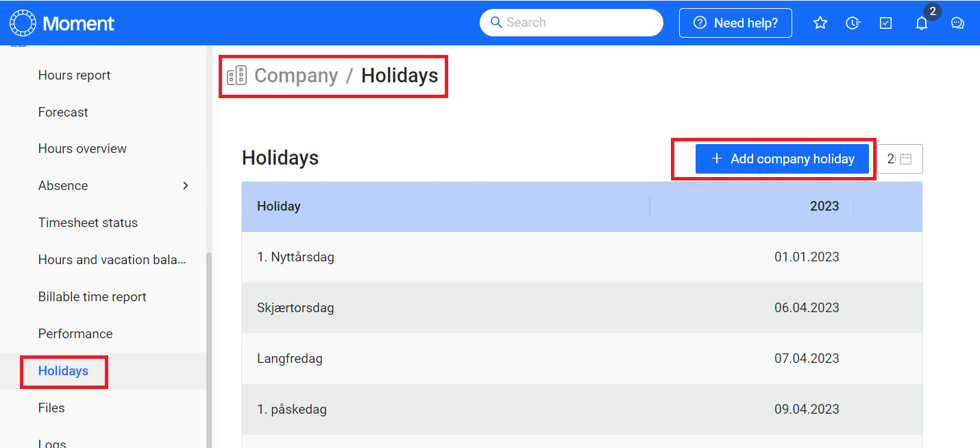This screenshot has height=448, width=980.
Task: Open Performance in sidebar
Action: point(75,333)
